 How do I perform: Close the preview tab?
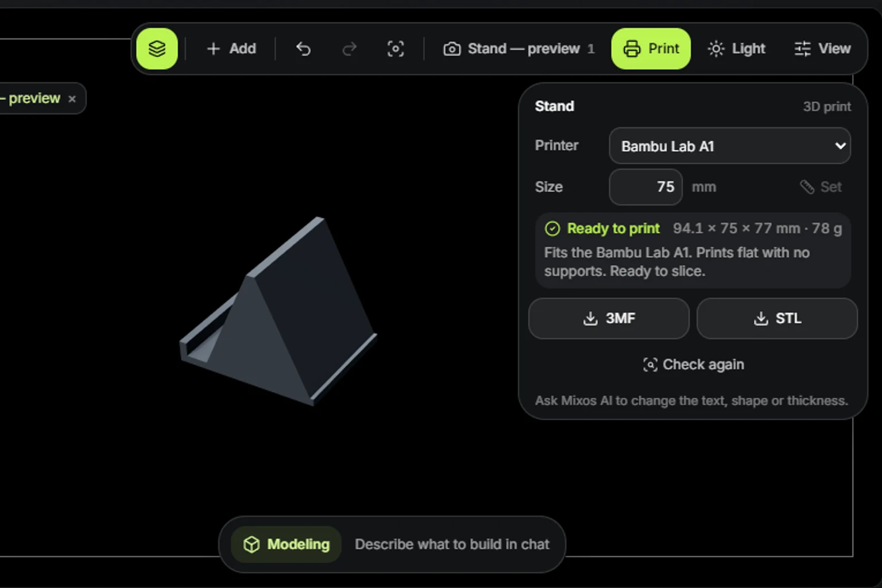pyautogui.click(x=72, y=99)
